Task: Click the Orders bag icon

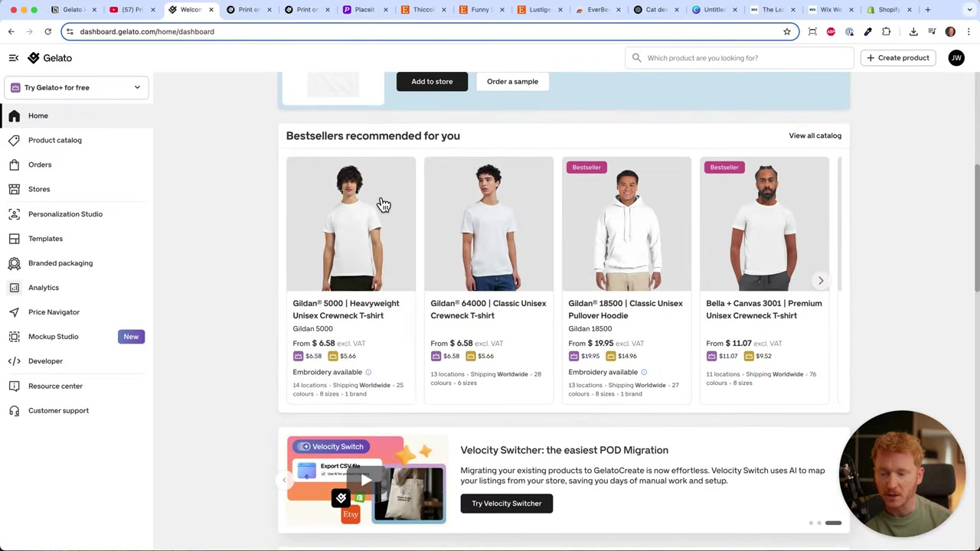Action: point(14,165)
